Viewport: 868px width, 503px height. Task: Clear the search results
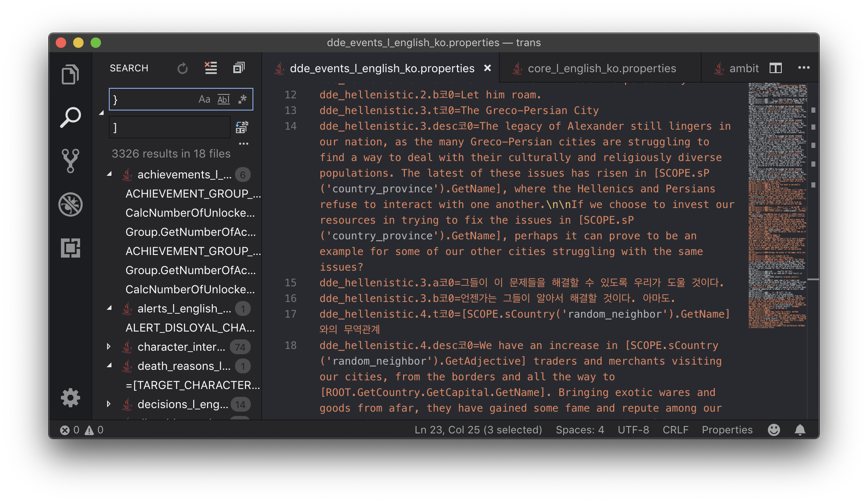[211, 68]
